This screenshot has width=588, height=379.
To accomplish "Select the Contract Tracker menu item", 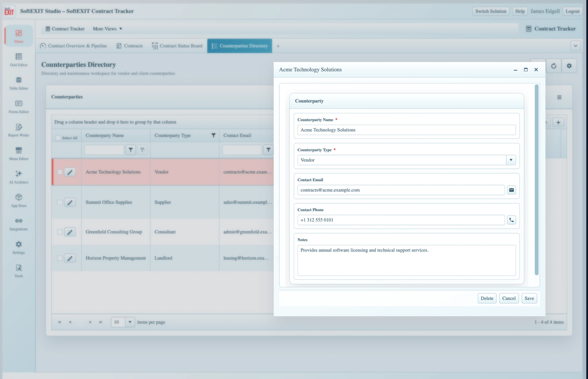I will (x=65, y=29).
